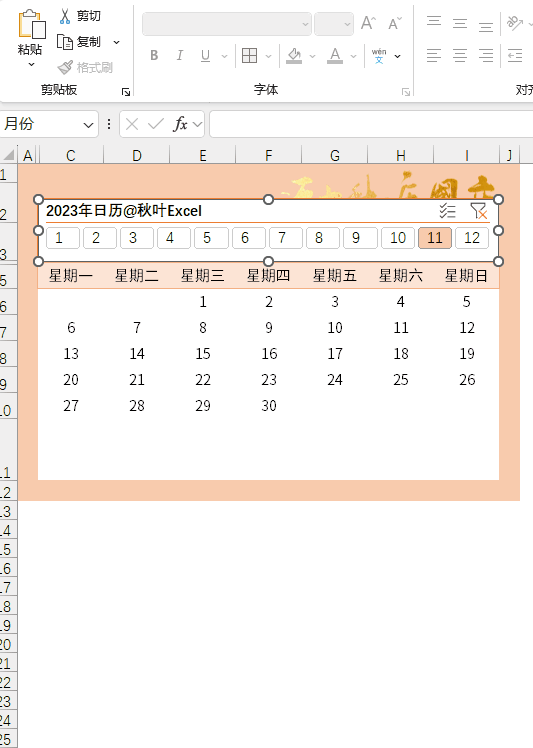Click the phonetic guide wén icon

coord(379,56)
